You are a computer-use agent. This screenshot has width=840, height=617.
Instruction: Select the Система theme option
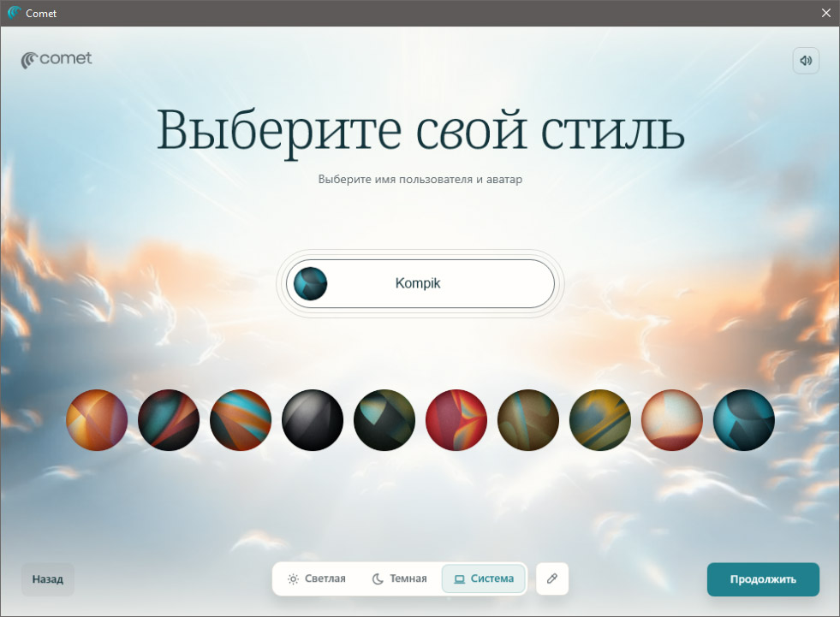point(484,578)
